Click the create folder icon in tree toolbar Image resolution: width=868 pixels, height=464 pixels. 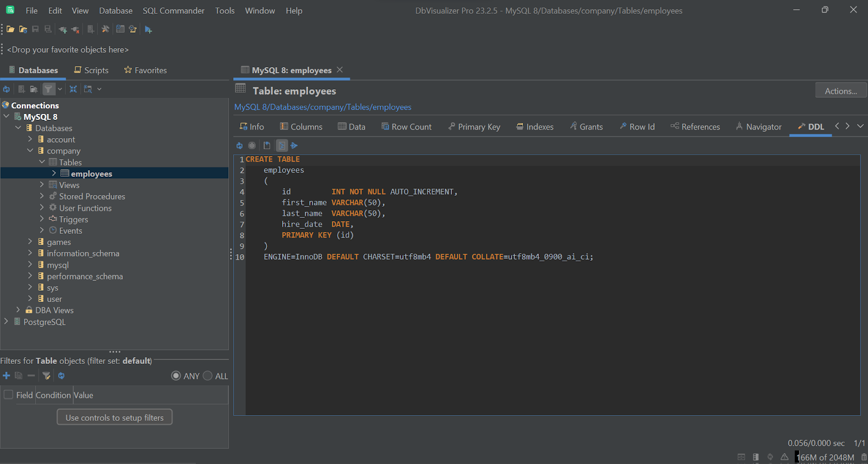(34, 89)
